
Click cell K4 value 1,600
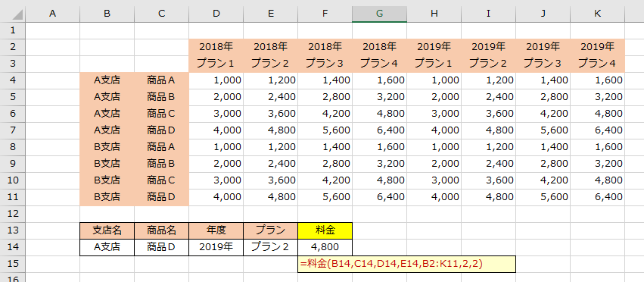click(597, 80)
